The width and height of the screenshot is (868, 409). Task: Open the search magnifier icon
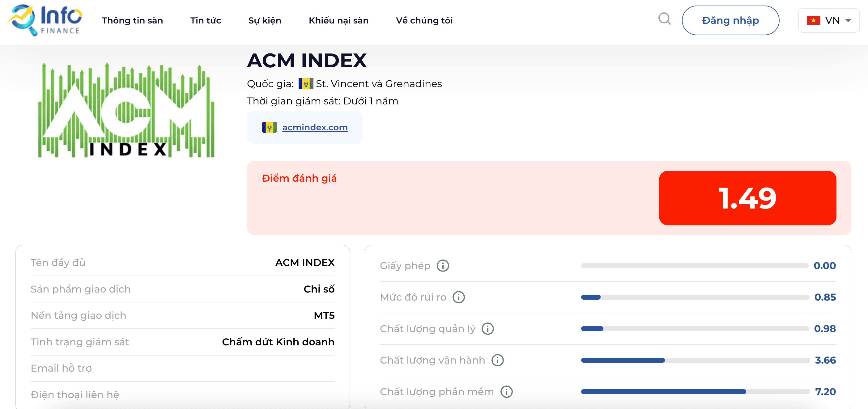click(x=664, y=19)
